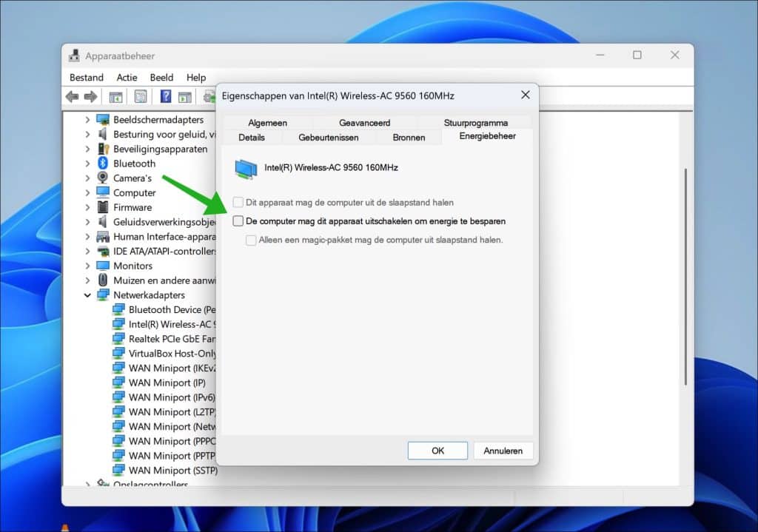Toggle 'Alleen een magic-pakket' checkbox

[x=251, y=240]
